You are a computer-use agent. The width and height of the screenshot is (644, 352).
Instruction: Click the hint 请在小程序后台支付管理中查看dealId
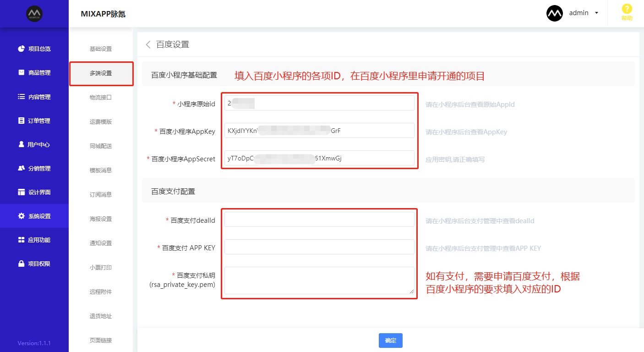point(480,221)
